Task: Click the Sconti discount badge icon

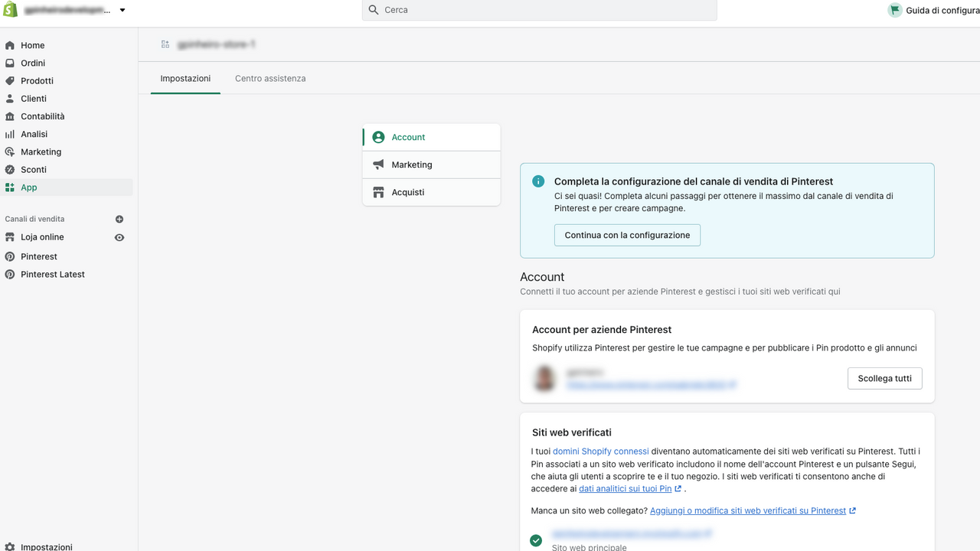Action: [10, 169]
